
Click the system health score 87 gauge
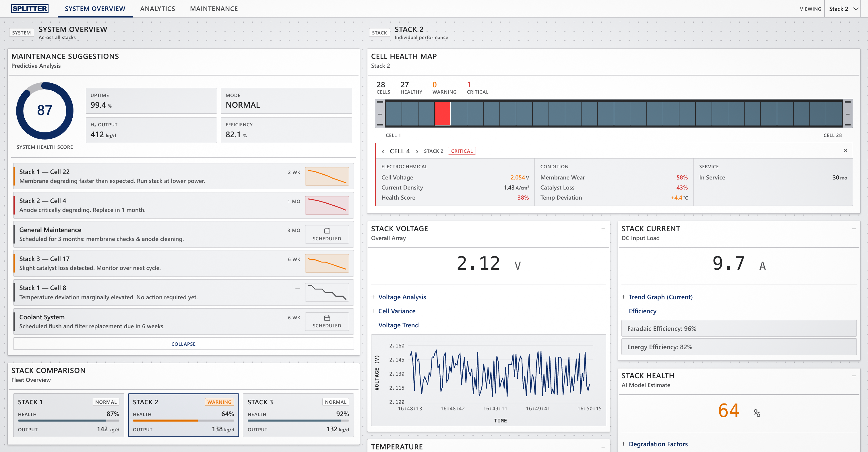coord(45,111)
